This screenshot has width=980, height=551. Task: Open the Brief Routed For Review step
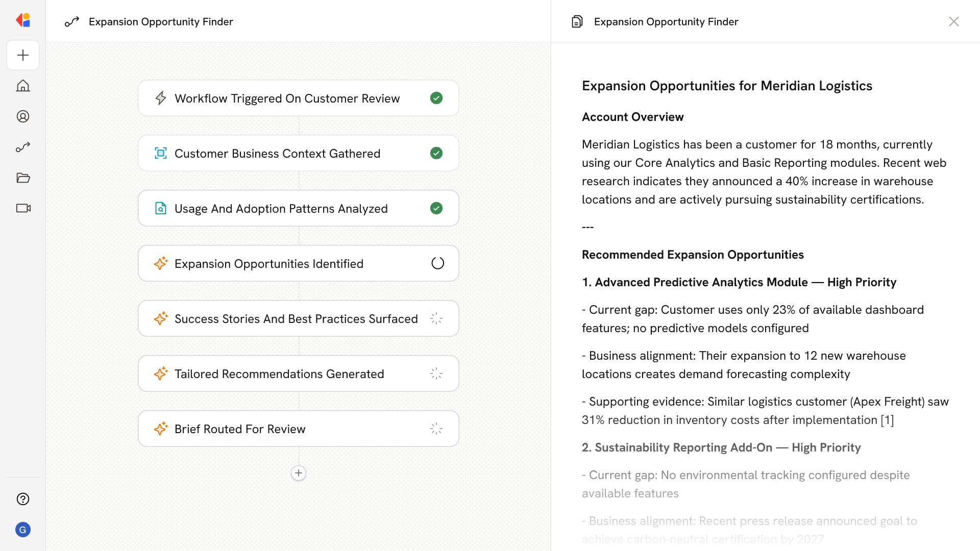click(298, 429)
